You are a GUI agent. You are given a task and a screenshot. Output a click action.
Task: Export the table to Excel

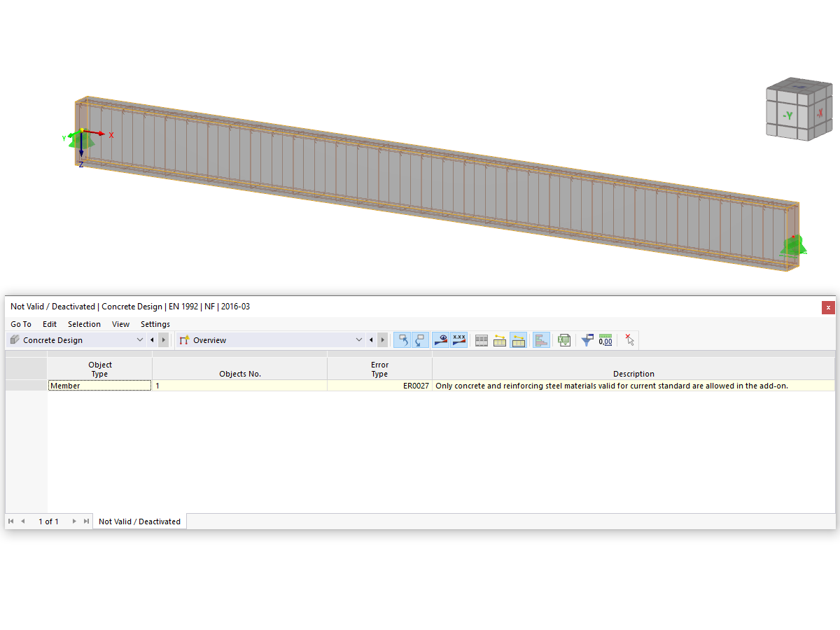[563, 339]
